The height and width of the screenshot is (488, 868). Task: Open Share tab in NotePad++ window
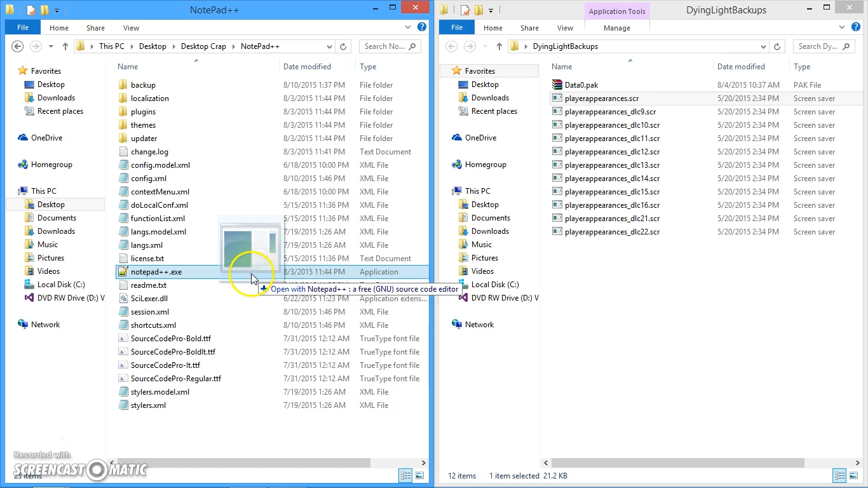[96, 28]
